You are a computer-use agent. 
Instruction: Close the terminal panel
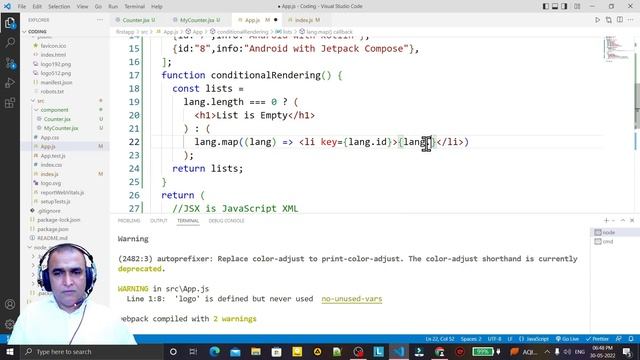click(x=632, y=220)
